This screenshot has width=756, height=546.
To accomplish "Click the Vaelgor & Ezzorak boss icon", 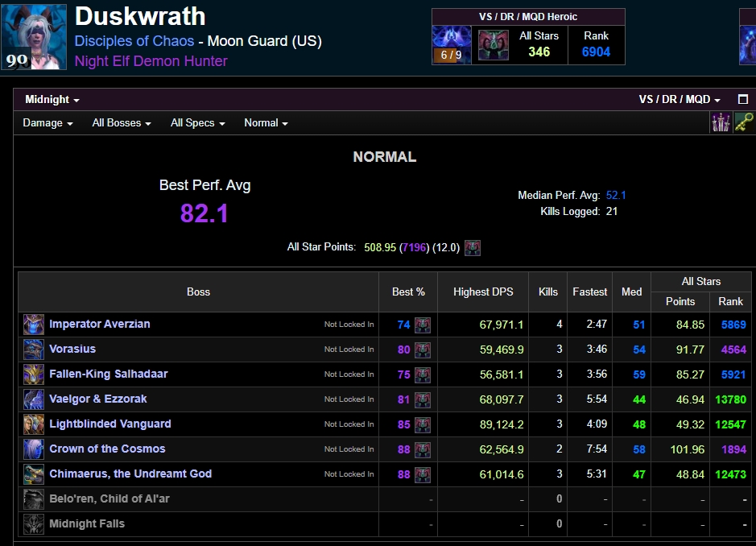I will click(34, 399).
